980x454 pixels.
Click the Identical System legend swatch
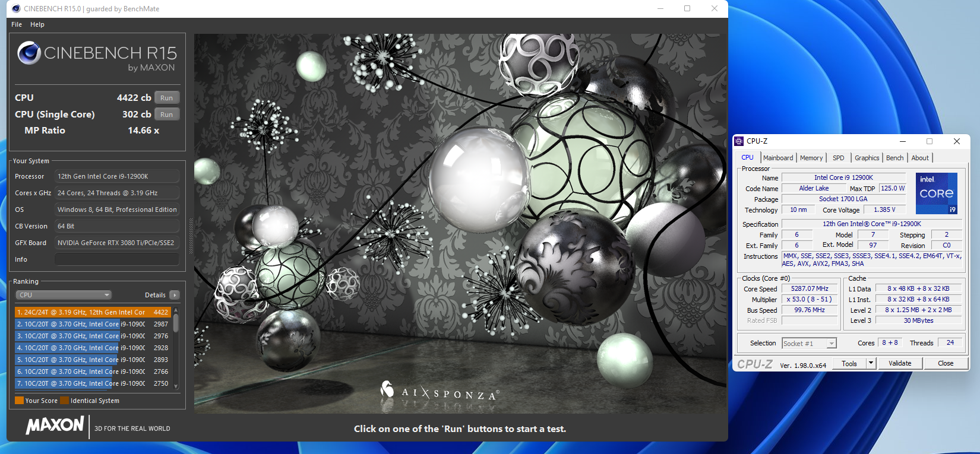pos(64,401)
